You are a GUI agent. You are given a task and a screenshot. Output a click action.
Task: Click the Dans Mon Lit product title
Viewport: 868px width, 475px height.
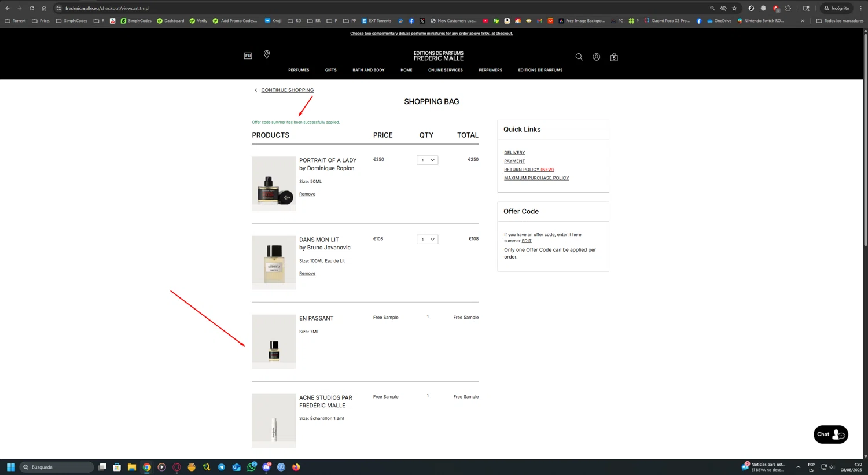(319, 240)
